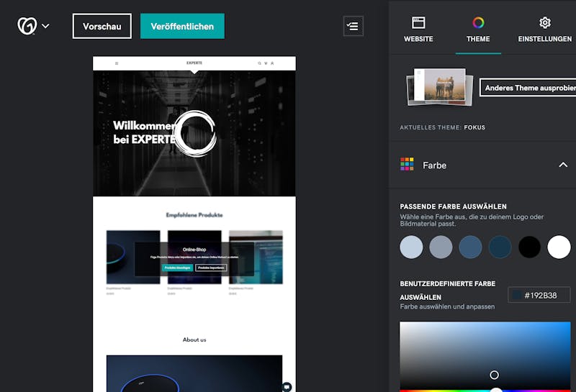This screenshot has width=576, height=392.
Task: Click Anderes Theme ausprobieren button
Action: tap(528, 88)
